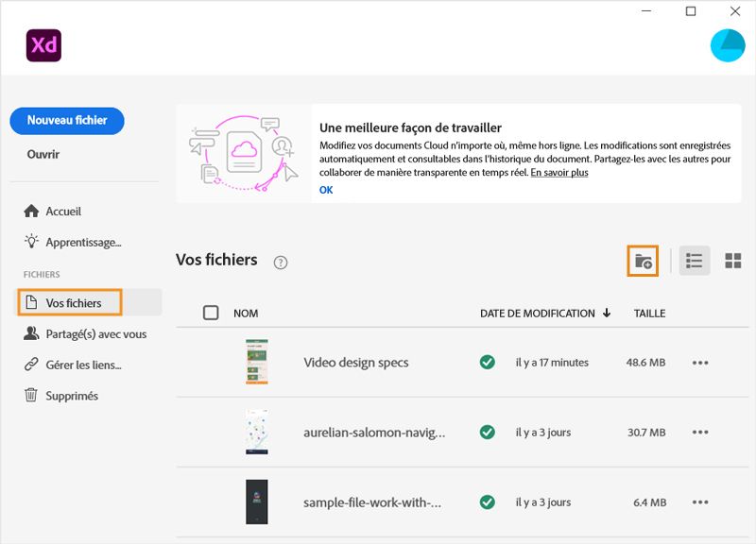Open Partagé(s) avec vous
This screenshot has height=544, width=756.
point(96,334)
